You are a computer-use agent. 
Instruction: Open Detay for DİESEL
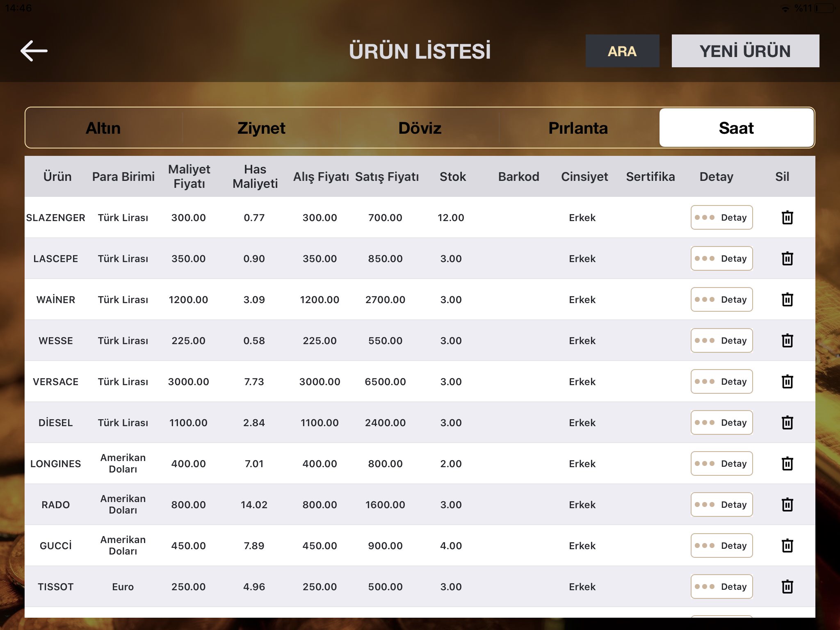[721, 422]
